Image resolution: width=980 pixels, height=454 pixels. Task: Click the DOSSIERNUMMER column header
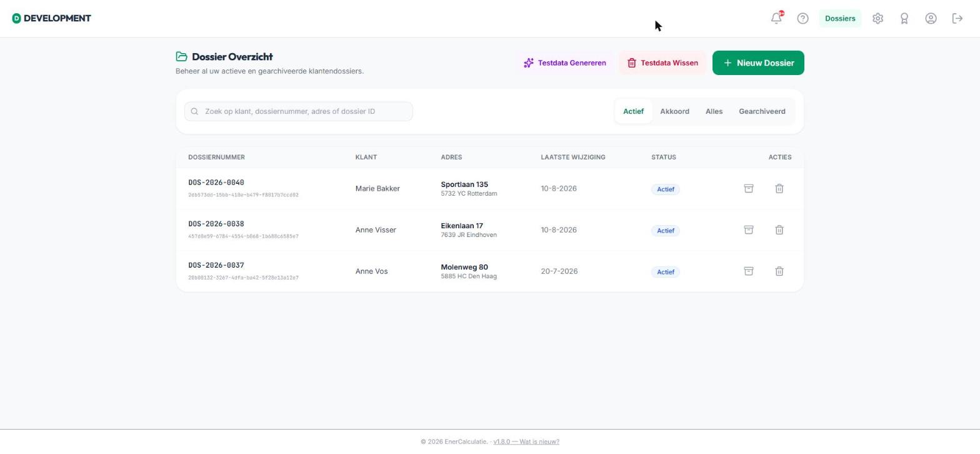[216, 157]
